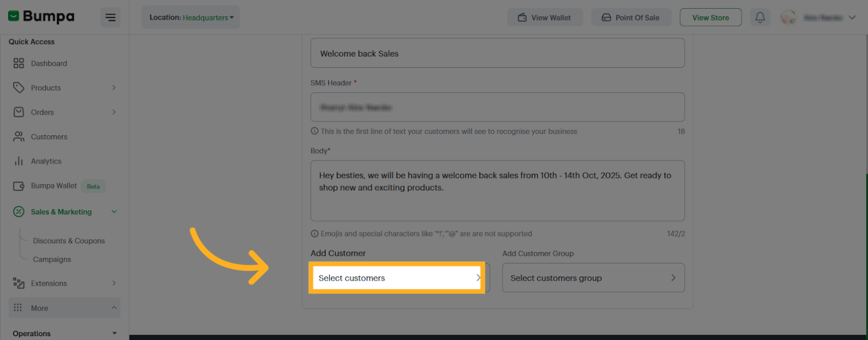Image resolution: width=868 pixels, height=340 pixels.
Task: Click the Beta badge
Action: [x=94, y=186]
